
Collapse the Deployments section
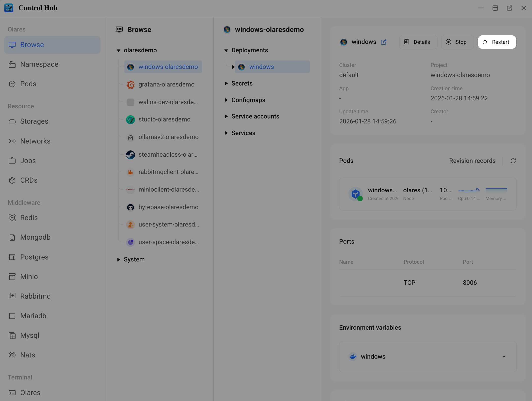pyautogui.click(x=226, y=51)
